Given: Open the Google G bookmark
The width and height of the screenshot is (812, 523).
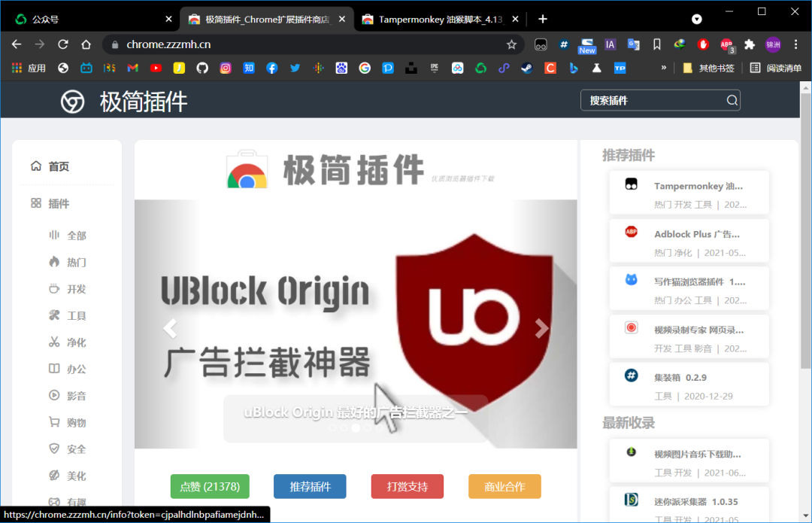Looking at the screenshot, I should click(x=365, y=68).
